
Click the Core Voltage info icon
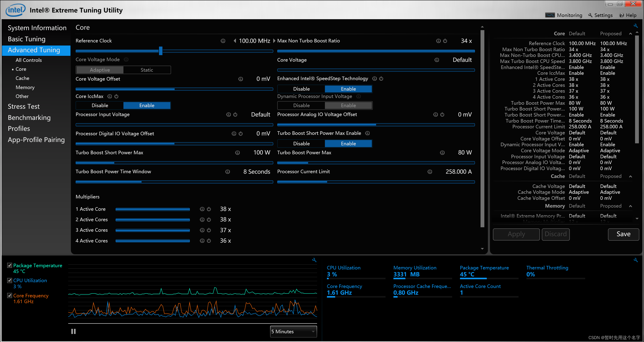point(436,60)
